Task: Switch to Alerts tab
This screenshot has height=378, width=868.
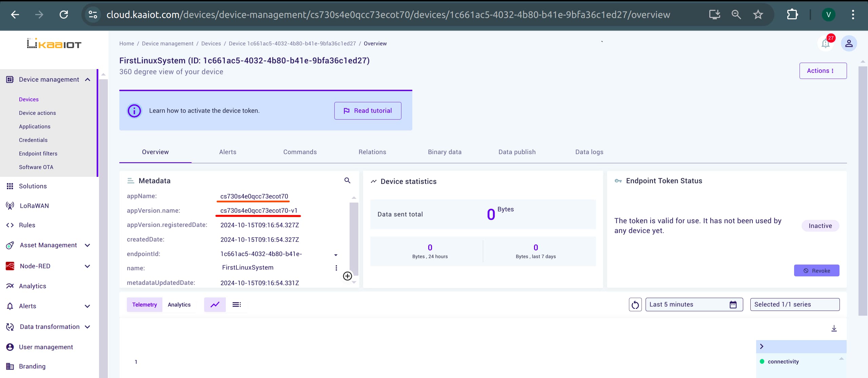Action: click(228, 152)
